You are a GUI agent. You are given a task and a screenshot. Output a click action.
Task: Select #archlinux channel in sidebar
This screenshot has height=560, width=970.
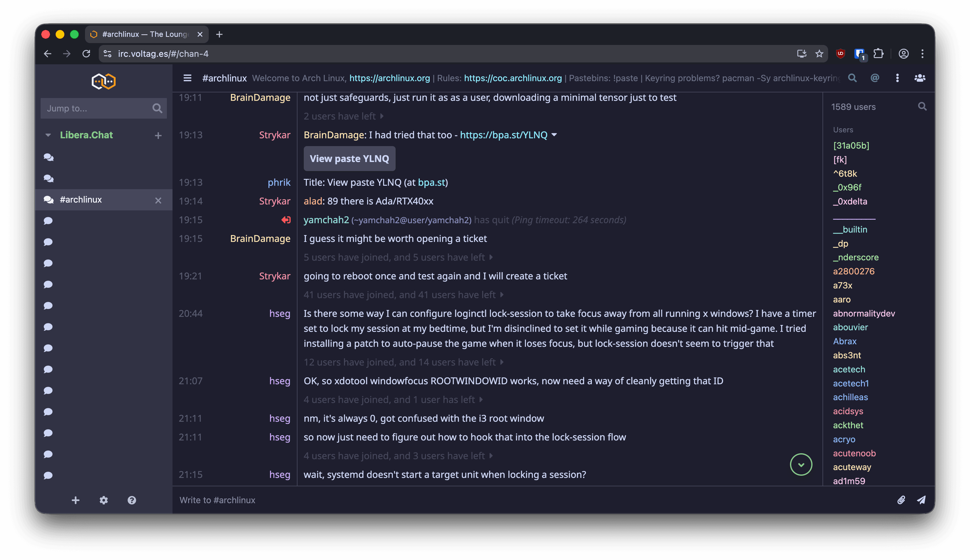point(81,199)
